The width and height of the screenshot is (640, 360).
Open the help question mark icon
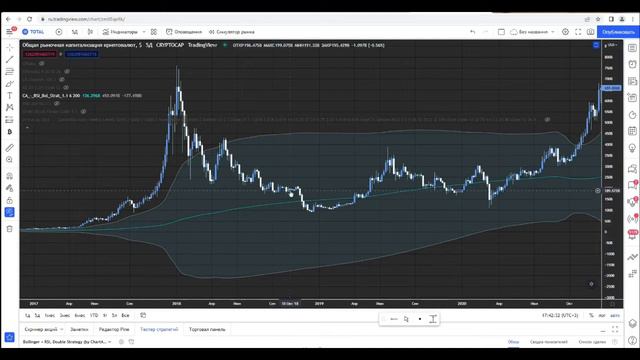click(632, 340)
